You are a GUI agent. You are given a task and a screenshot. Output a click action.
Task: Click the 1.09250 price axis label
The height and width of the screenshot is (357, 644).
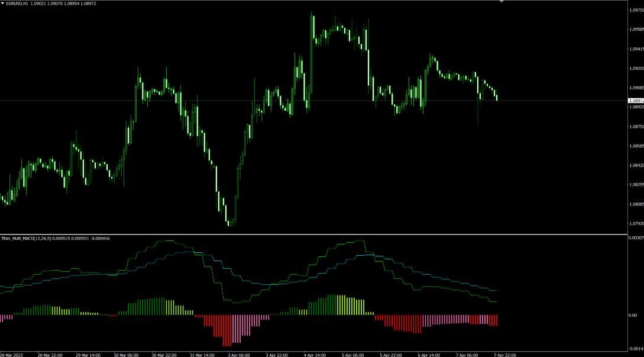click(637, 68)
